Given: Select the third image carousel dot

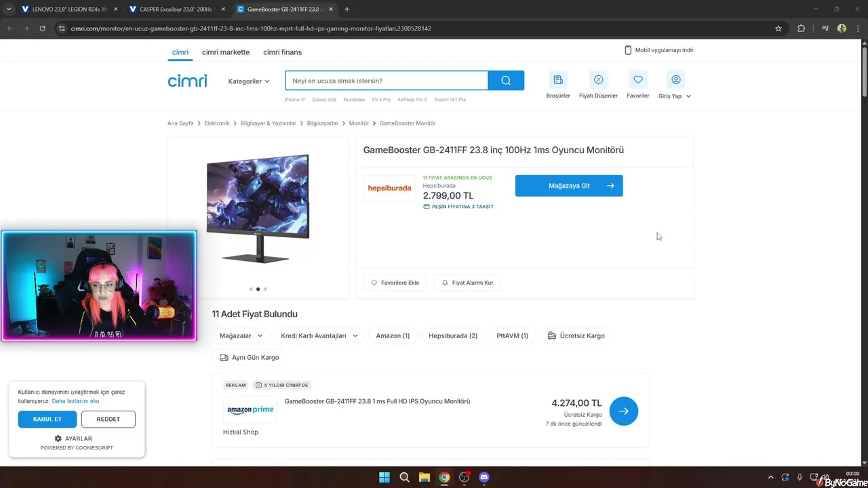Looking at the screenshot, I should tap(265, 289).
